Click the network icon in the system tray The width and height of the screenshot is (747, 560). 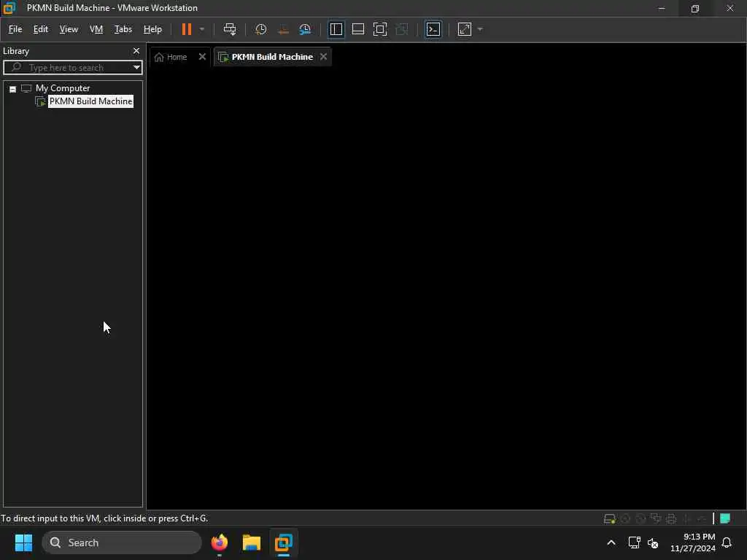coord(634,542)
